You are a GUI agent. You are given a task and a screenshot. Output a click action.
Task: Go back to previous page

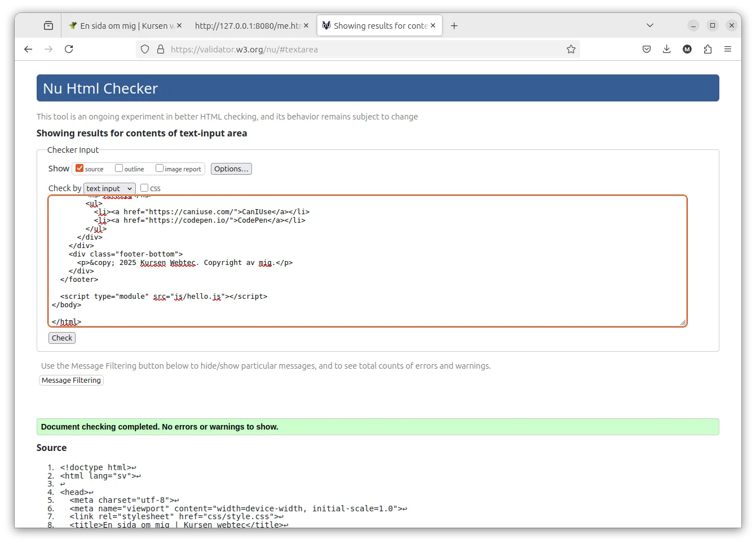[28, 49]
